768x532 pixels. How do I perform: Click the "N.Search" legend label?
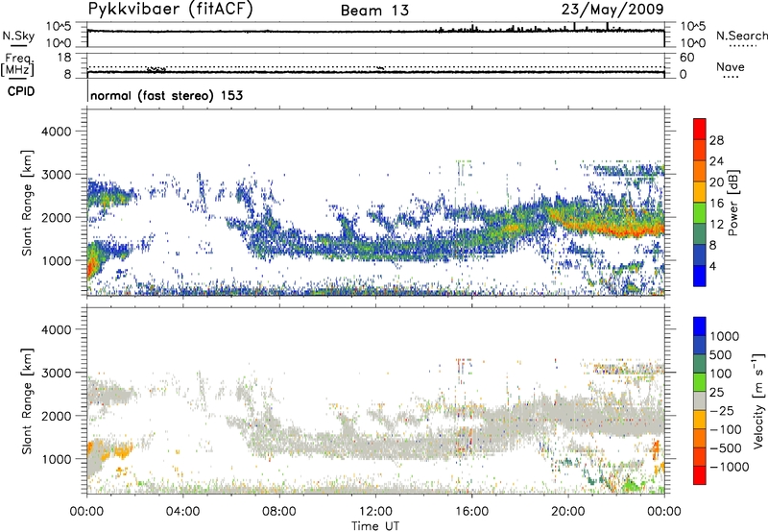point(741,36)
